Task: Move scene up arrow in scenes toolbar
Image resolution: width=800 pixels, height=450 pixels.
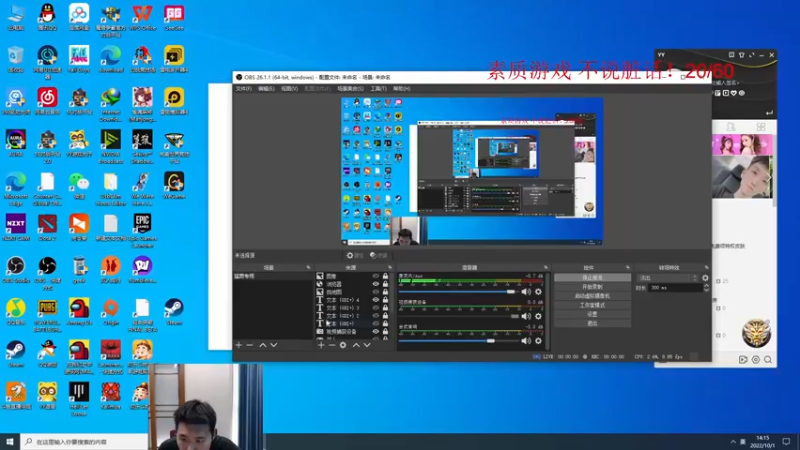Action: (263, 345)
